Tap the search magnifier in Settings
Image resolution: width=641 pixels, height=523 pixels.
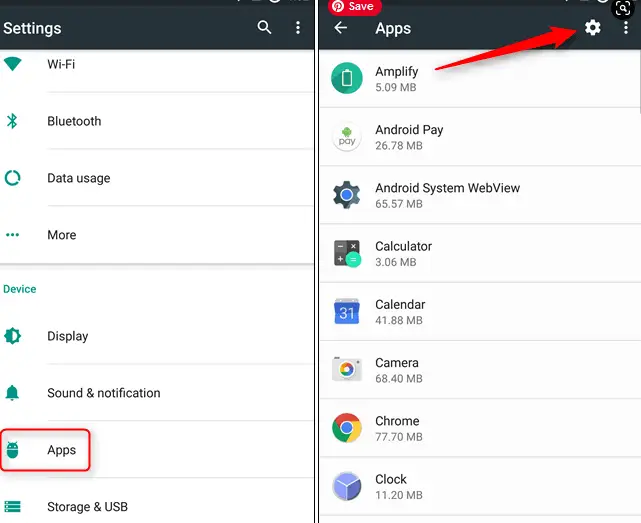pos(264,27)
